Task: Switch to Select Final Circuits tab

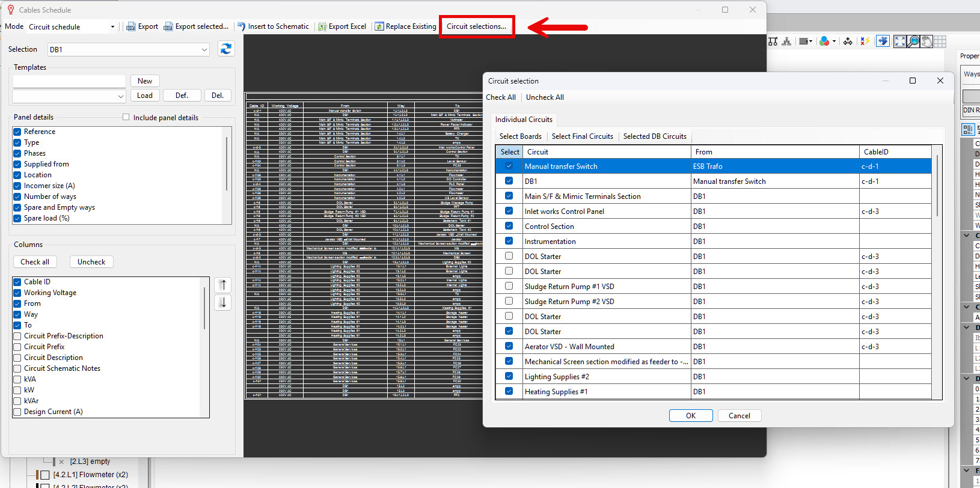Action: [582, 136]
